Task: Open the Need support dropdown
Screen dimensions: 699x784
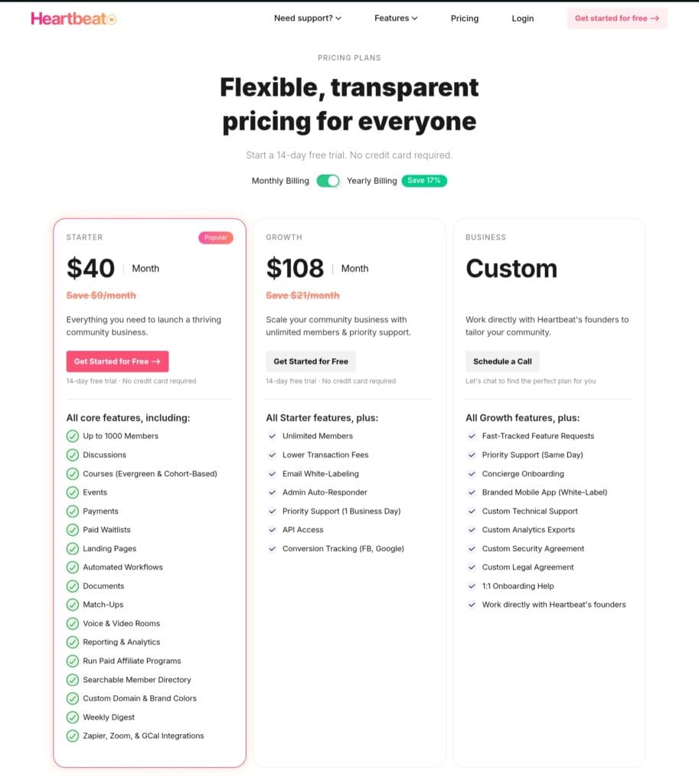Action: pos(308,18)
